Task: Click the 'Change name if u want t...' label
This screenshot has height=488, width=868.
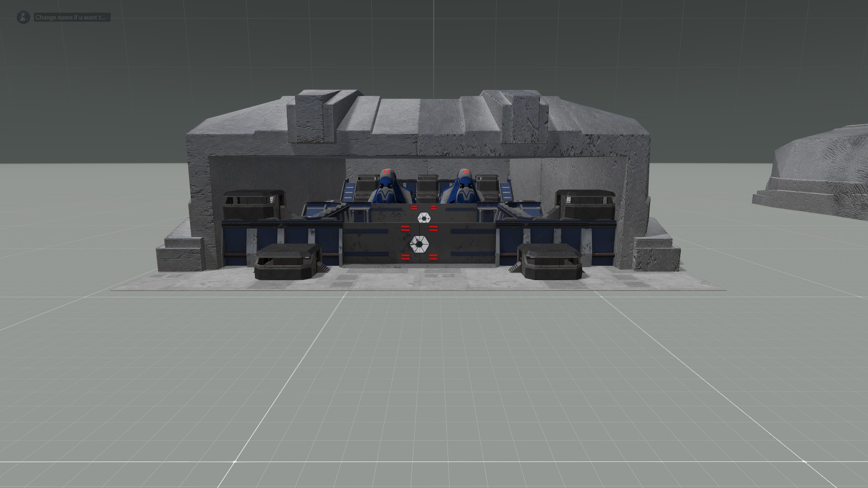Action: click(x=71, y=17)
